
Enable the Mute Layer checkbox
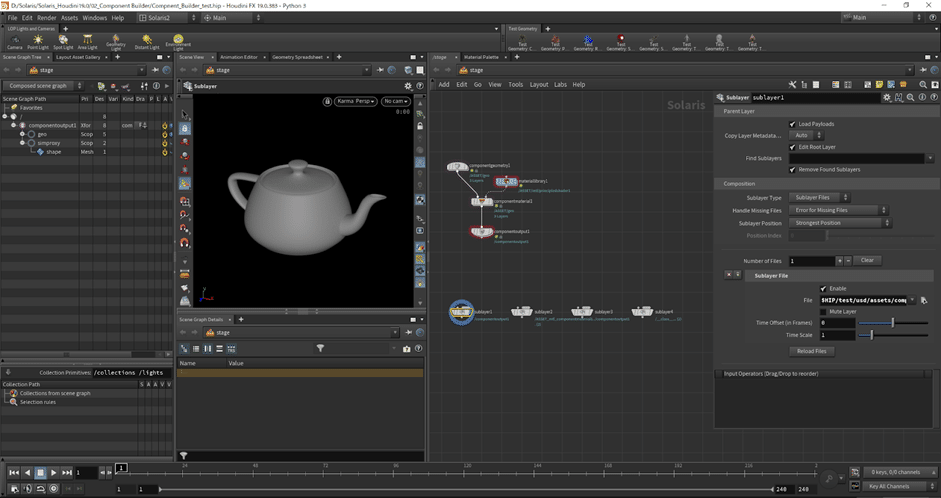tap(823, 311)
